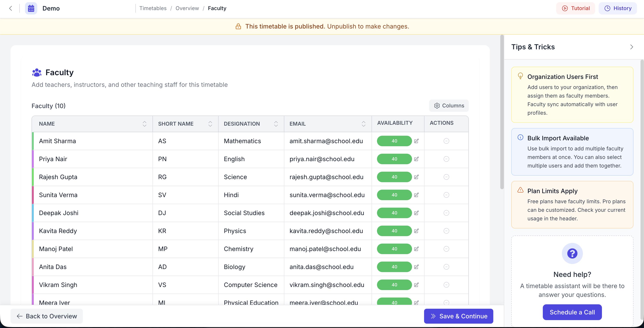
Task: Sort by Short Name column arrows
Action: (210, 124)
